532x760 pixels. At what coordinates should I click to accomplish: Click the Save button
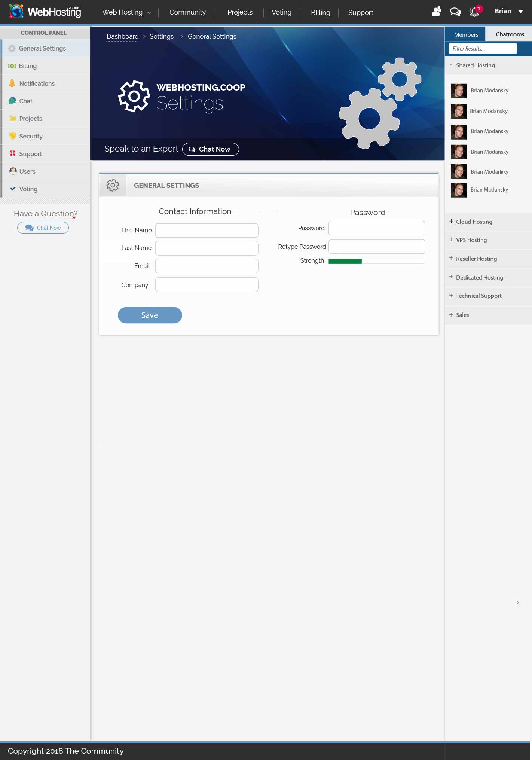coord(150,315)
